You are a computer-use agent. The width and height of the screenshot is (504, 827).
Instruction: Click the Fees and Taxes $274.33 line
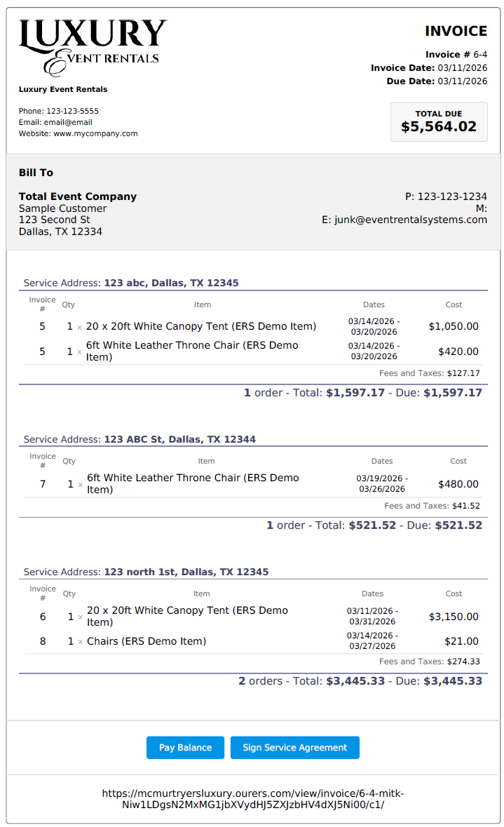click(x=429, y=661)
